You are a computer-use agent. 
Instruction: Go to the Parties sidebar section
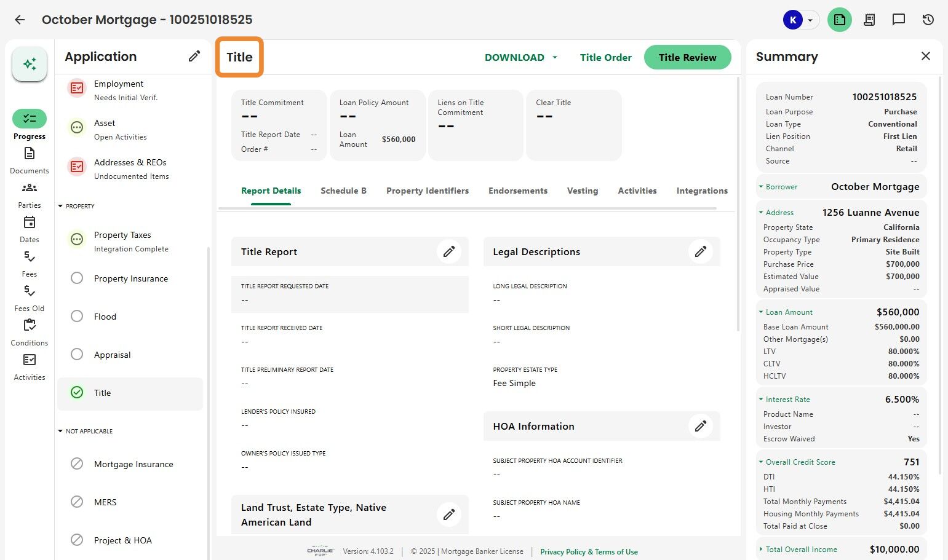[30, 194]
